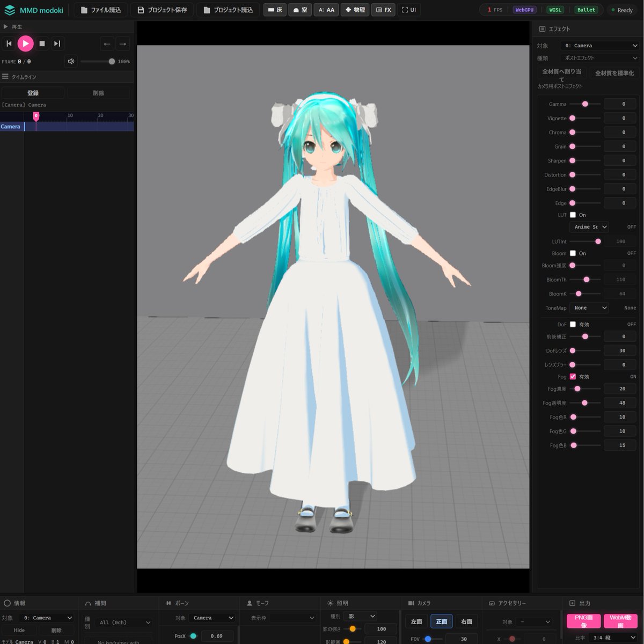Click the WGSL badge
Image resolution: width=644 pixels, height=644 pixels.
tap(555, 10)
